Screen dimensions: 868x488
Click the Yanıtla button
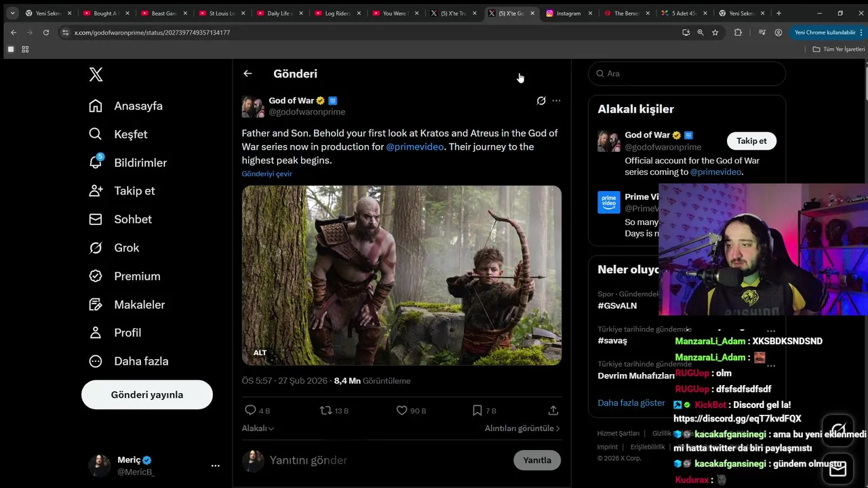coord(537,460)
